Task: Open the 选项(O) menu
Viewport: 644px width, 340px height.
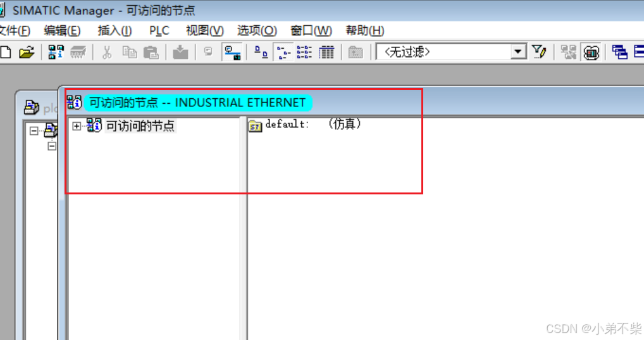Action: (257, 30)
